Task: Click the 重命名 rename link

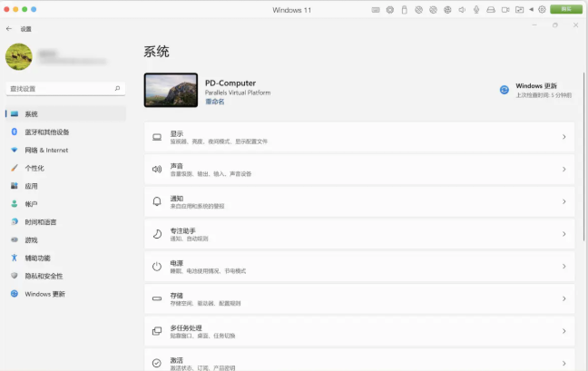Action: (214, 102)
